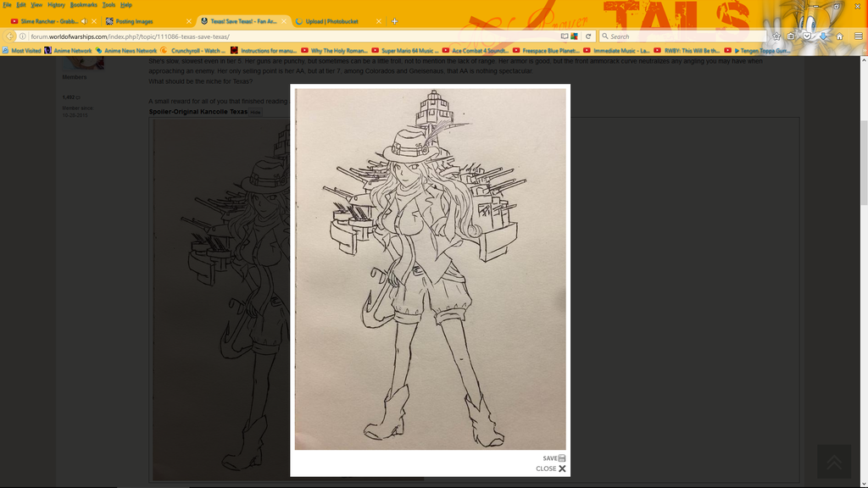868x488 pixels.
Task: Mute audio on the Slime Rancher tab
Action: (84, 21)
